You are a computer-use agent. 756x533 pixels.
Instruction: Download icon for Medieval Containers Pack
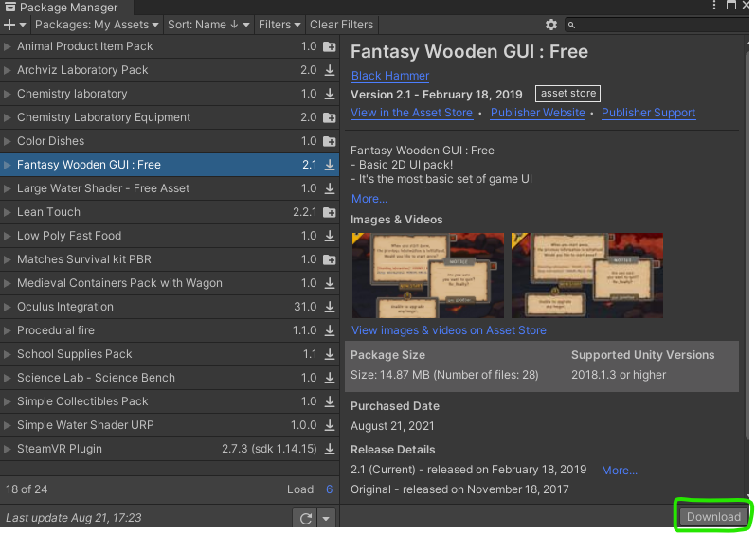(x=330, y=283)
